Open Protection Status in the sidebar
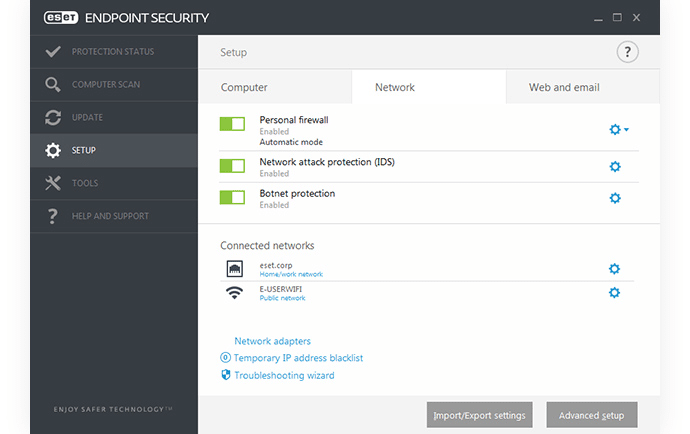 114,51
